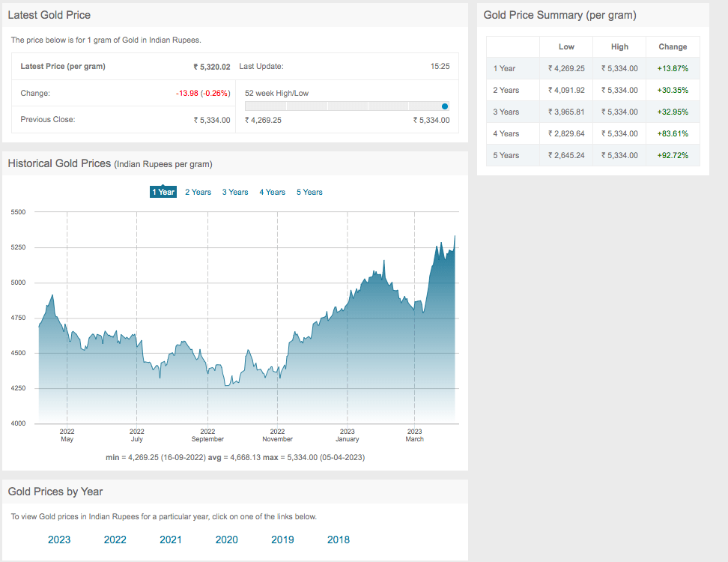Image resolution: width=728 pixels, height=562 pixels.
Task: Click the 4000 y-axis label
Action: (18, 423)
